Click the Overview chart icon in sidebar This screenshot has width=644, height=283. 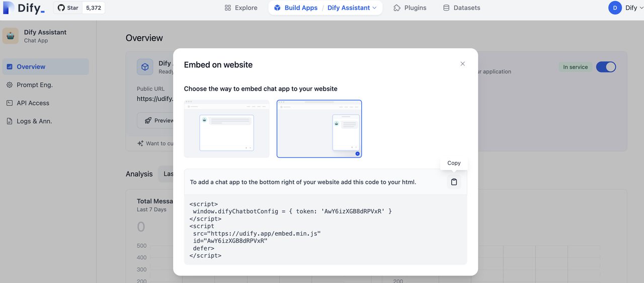point(10,66)
